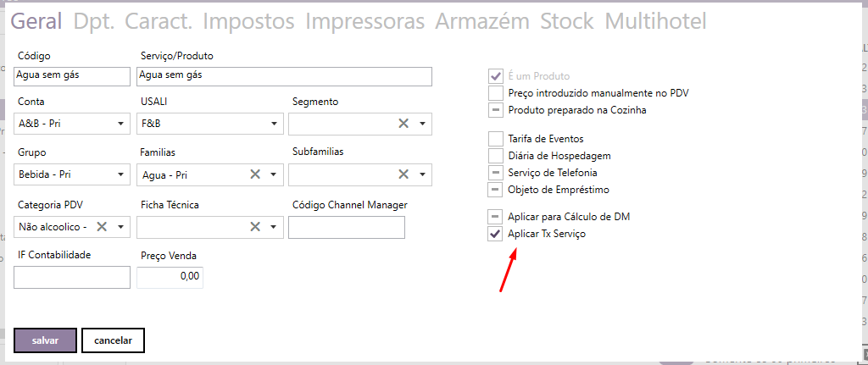Clear the Ficha Técnica X icon
The width and height of the screenshot is (868, 365).
(x=254, y=227)
